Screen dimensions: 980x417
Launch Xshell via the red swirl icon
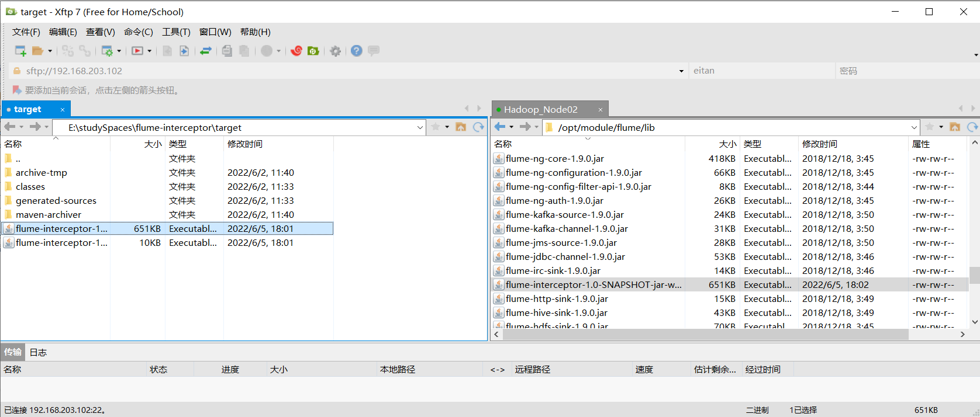[296, 51]
